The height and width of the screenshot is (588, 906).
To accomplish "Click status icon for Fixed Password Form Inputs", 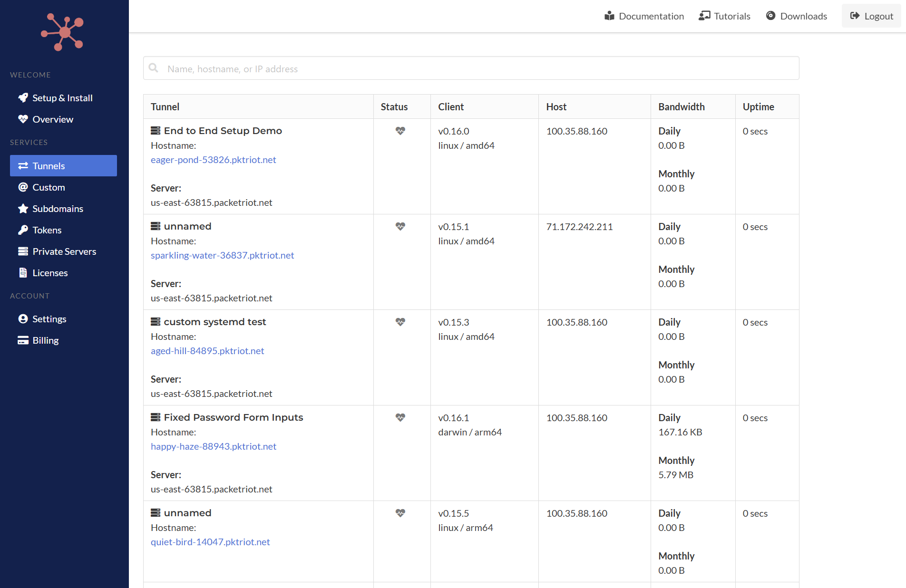I will [x=400, y=417].
